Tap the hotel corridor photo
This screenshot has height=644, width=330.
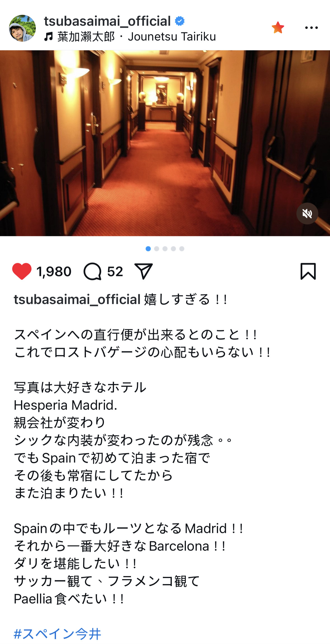click(165, 143)
